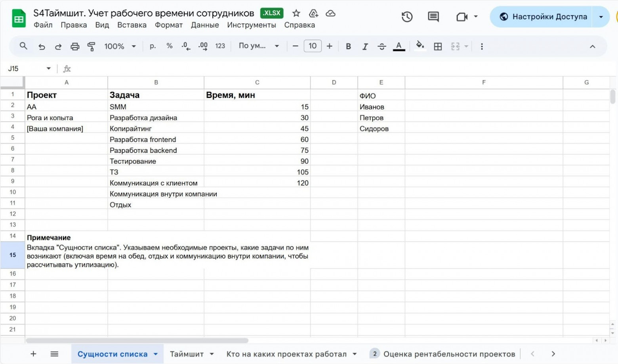Format selection as percent
618x364 pixels.
coord(170,46)
